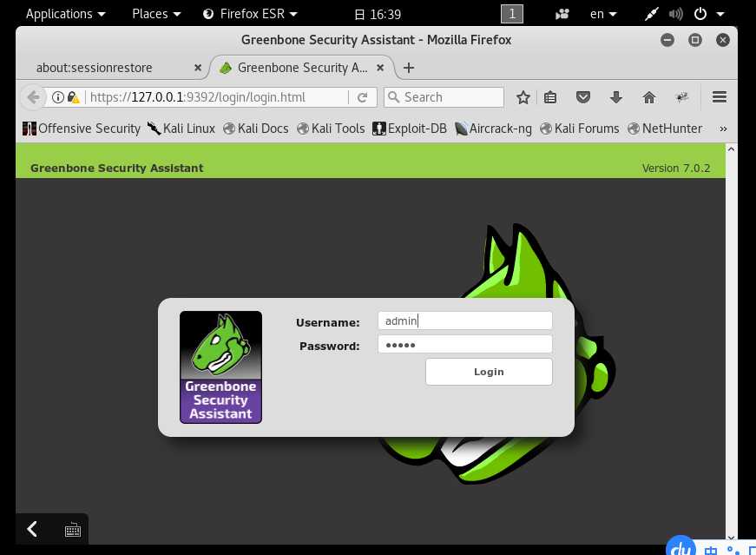Open the Aircrack-ng bookmark

coord(494,129)
